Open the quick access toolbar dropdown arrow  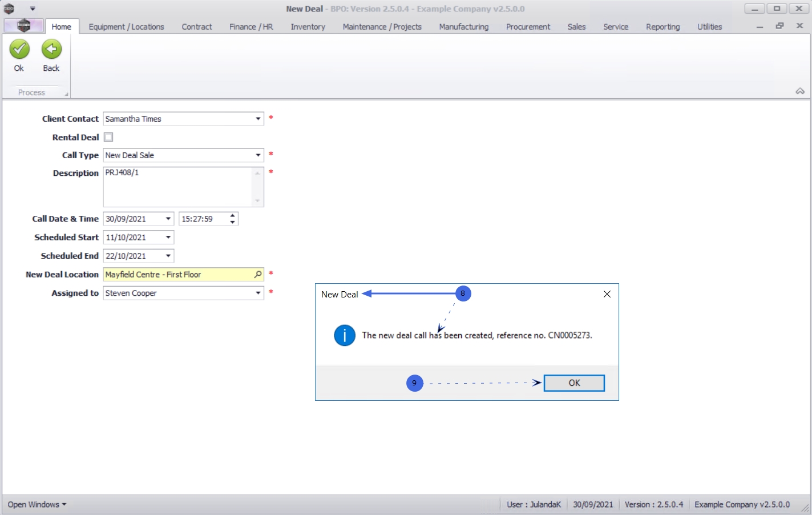tap(33, 9)
